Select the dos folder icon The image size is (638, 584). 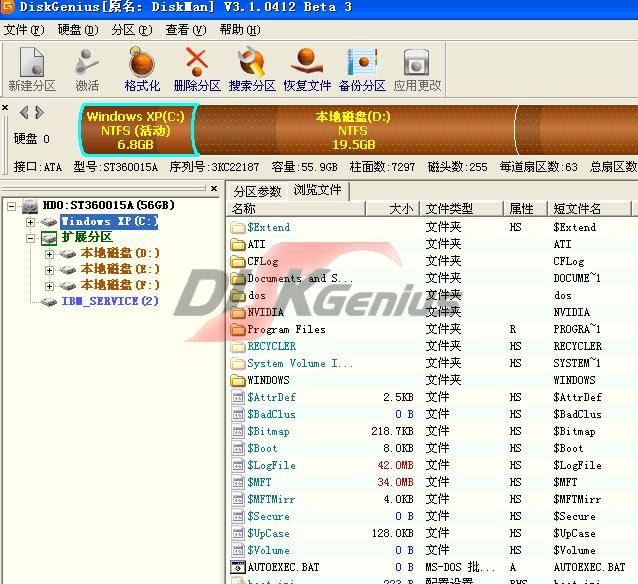(x=237, y=295)
